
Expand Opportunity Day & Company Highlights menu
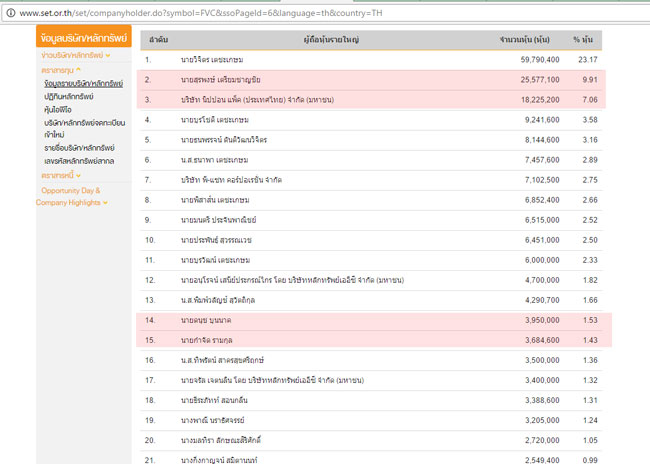(71, 196)
